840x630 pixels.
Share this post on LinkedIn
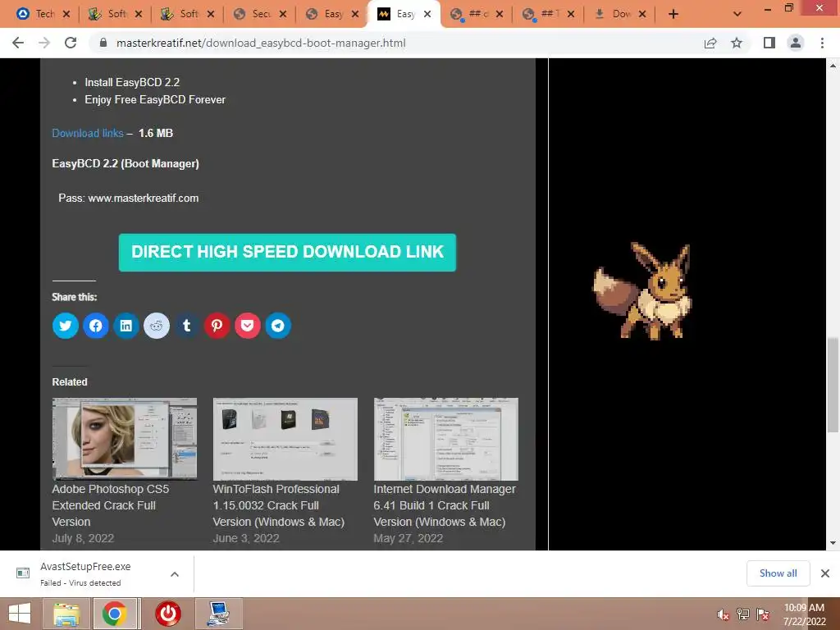126,326
